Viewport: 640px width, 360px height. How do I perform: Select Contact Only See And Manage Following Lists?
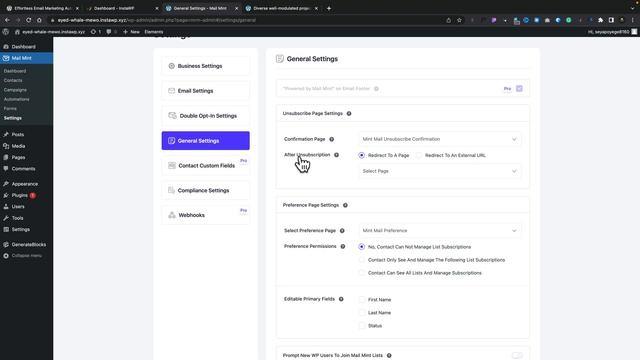pyautogui.click(x=362, y=260)
